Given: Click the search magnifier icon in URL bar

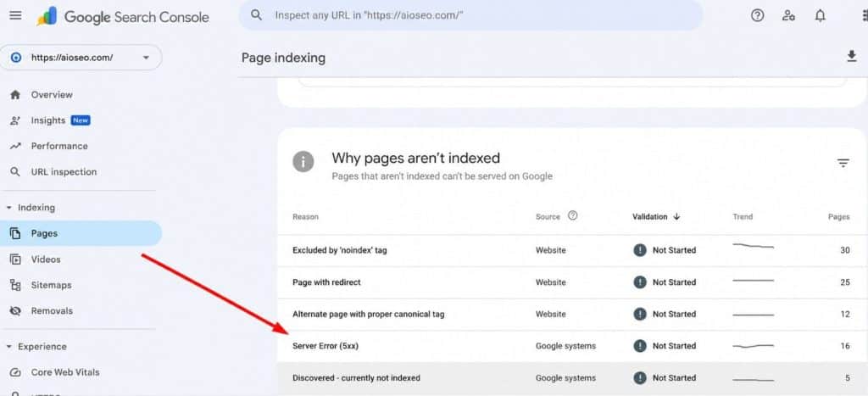Looking at the screenshot, I should point(256,15).
